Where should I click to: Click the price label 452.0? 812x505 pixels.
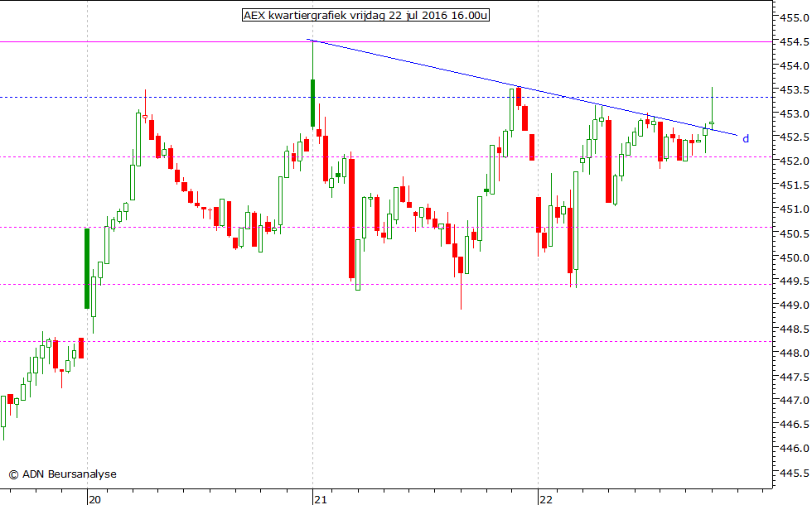(x=795, y=161)
